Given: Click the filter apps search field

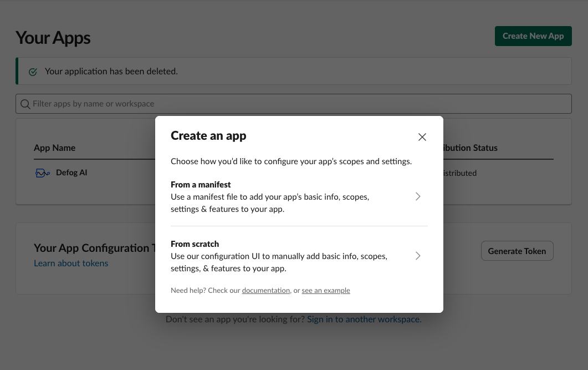Looking at the screenshot, I should pyautogui.click(x=111, y=104).
